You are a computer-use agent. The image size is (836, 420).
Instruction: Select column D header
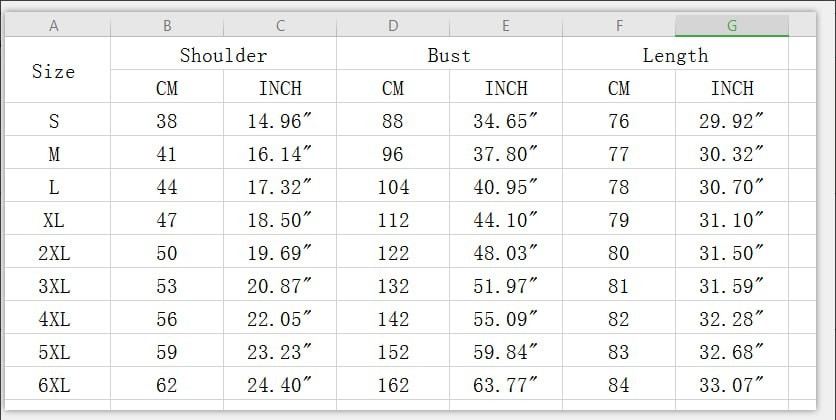[393, 26]
